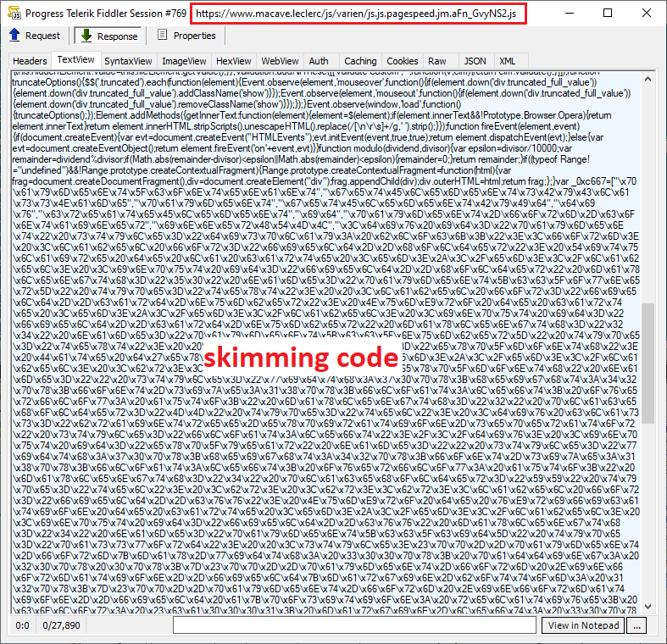Click the View in Notepad button

click(x=583, y=625)
